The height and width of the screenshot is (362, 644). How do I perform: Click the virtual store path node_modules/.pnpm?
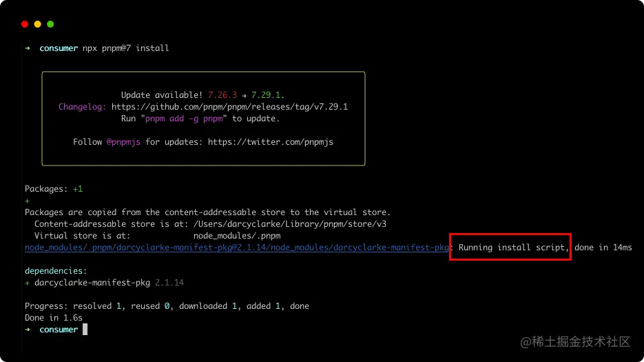click(x=237, y=236)
